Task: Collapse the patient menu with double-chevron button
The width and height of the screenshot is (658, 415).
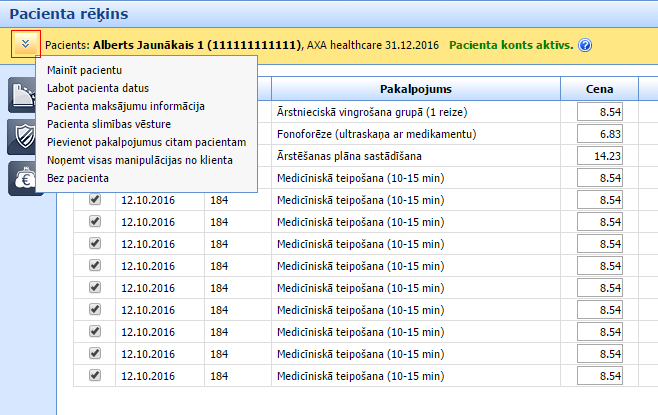Action: 26,44
